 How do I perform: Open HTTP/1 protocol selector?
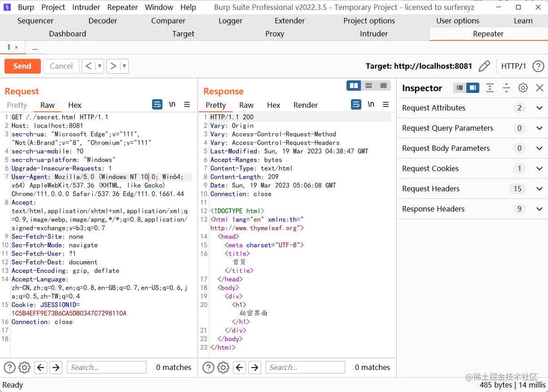[x=513, y=66]
